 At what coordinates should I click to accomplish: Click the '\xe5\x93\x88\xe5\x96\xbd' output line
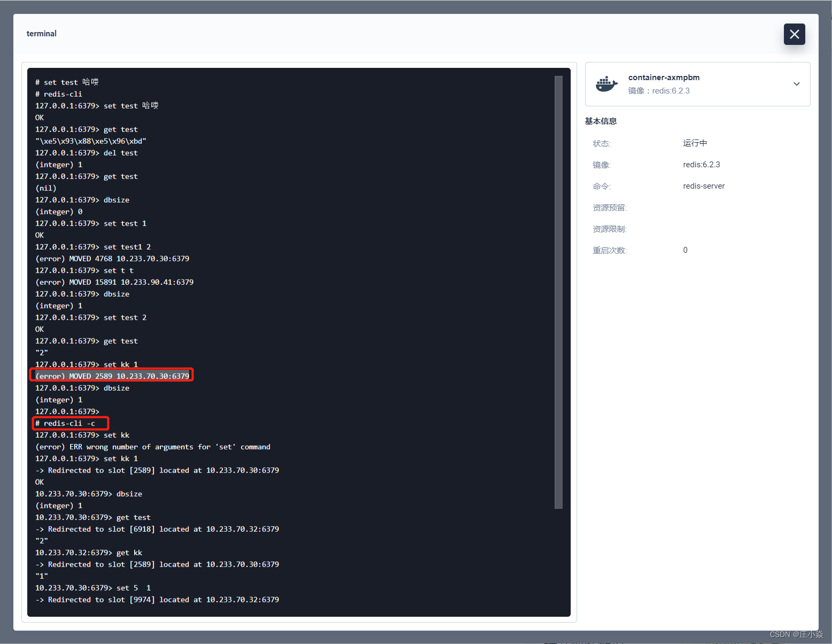[x=91, y=141]
